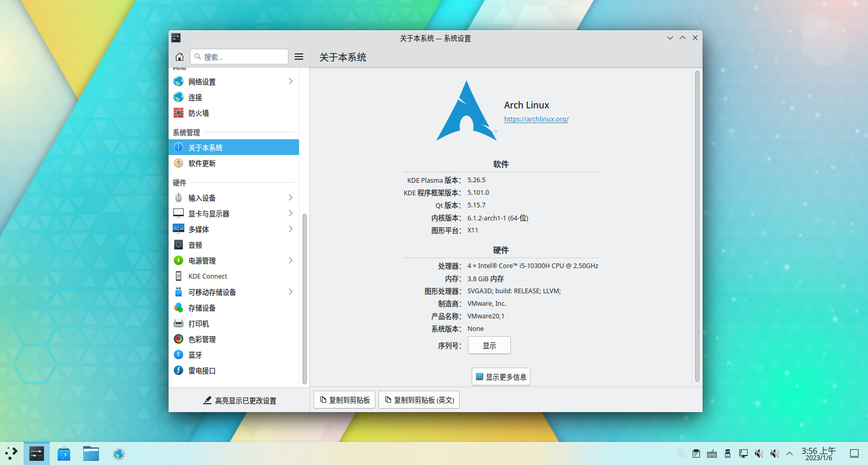The image size is (868, 465).
Task: Click the 电源管理 power icon
Action: pyautogui.click(x=179, y=261)
